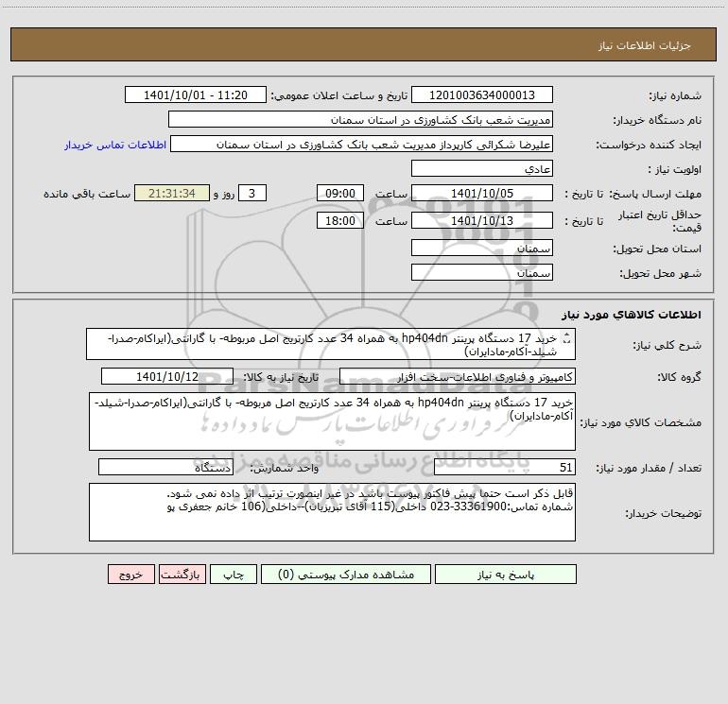This screenshot has width=728, height=704.
Task: Click delivery city field 'سمنان'
Action: pyautogui.click(x=482, y=272)
